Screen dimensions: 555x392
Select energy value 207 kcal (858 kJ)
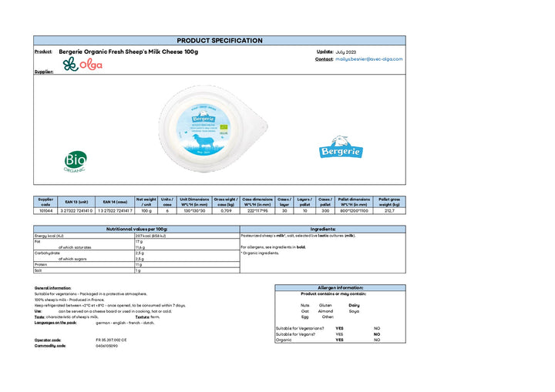point(150,236)
